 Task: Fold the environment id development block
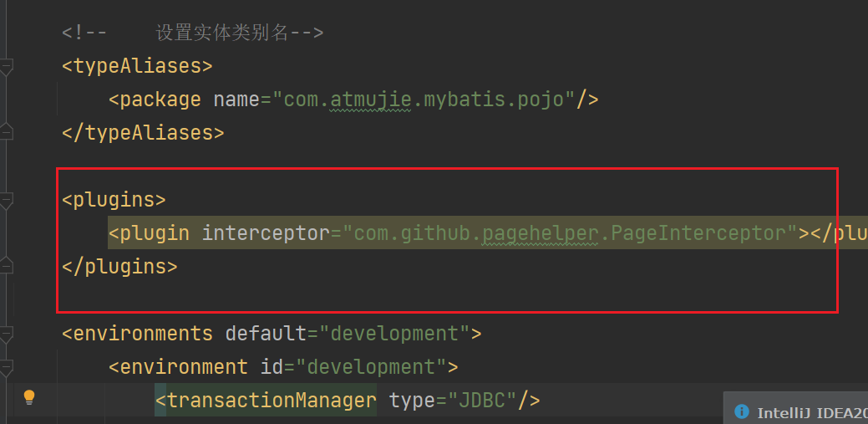pos(6,367)
